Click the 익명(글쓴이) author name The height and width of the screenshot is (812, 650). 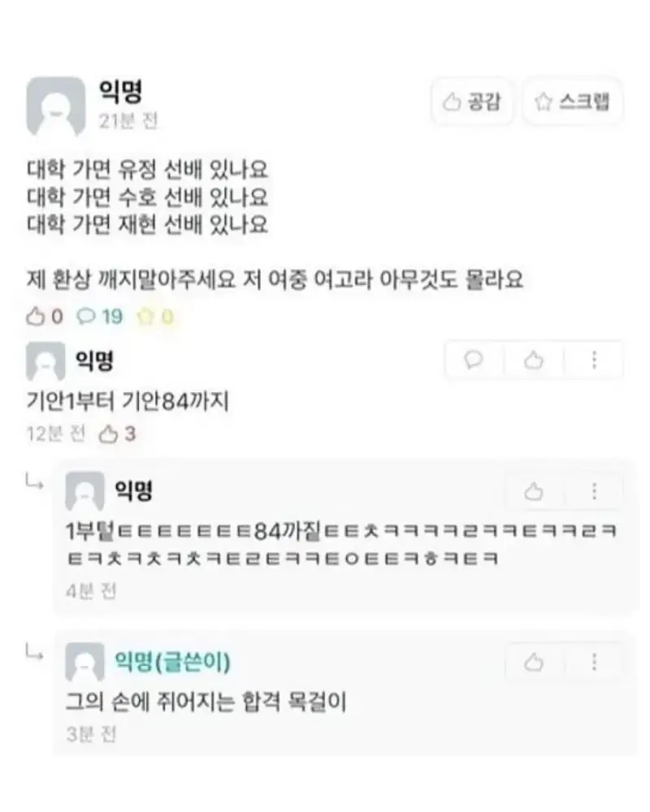(172, 661)
